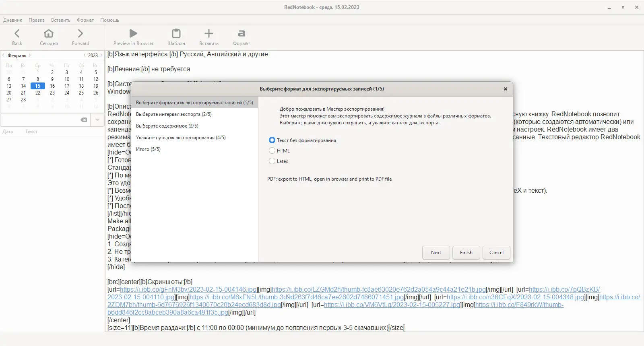Expand the search field dropdown arrow

pos(97,120)
